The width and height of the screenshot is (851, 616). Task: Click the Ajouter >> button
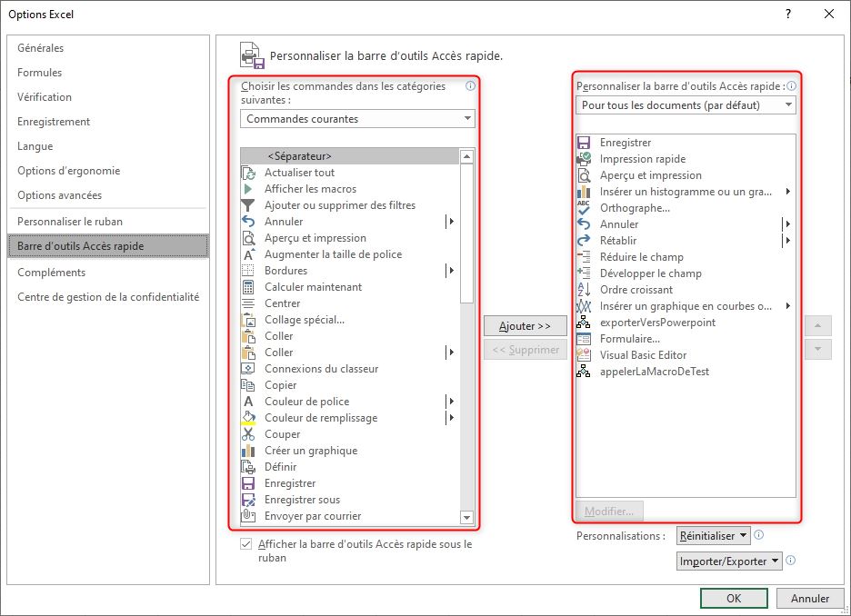525,325
